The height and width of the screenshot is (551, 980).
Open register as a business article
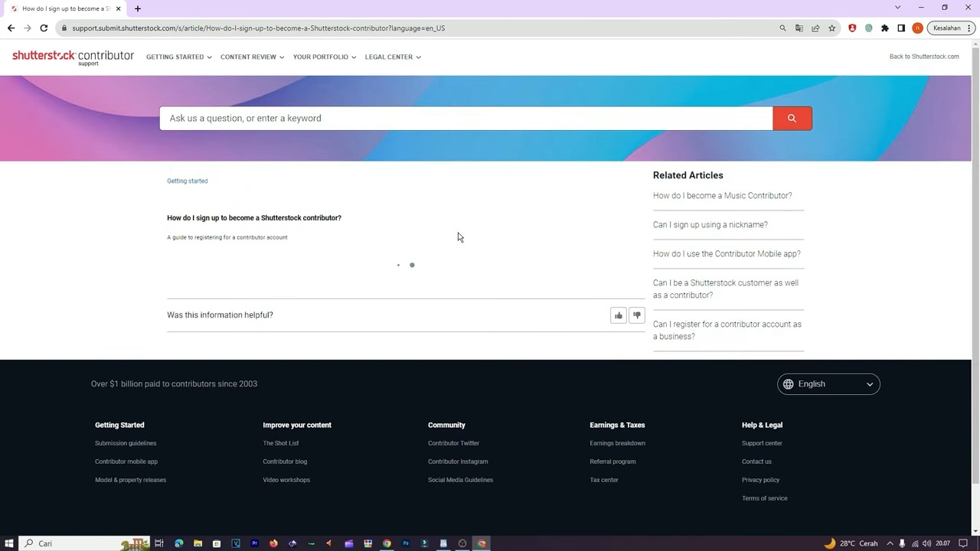point(727,331)
